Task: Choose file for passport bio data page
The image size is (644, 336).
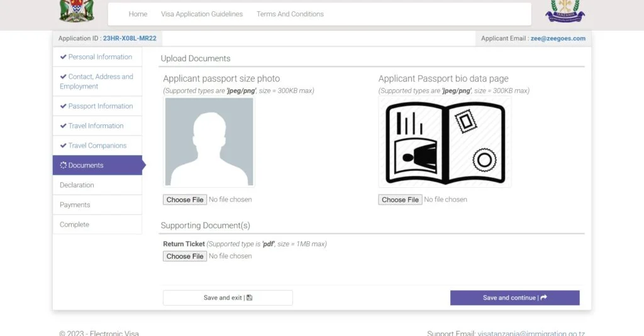Action: click(x=400, y=200)
